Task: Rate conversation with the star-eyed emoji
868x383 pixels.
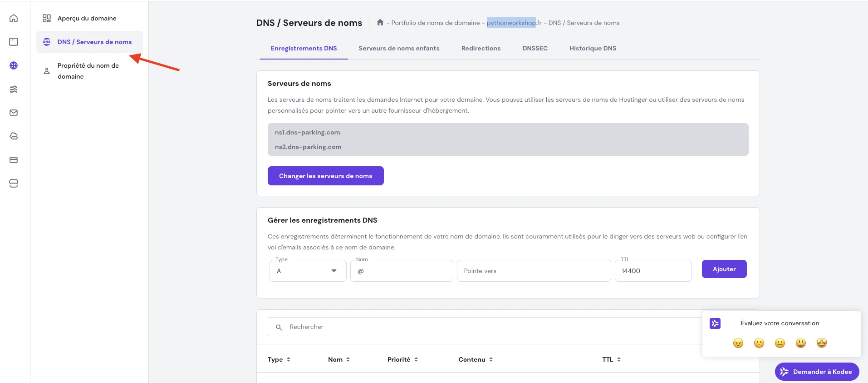Action: [821, 343]
